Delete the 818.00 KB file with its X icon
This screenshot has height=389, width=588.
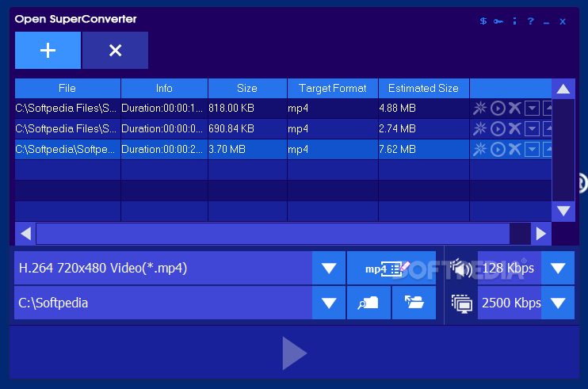tap(514, 109)
